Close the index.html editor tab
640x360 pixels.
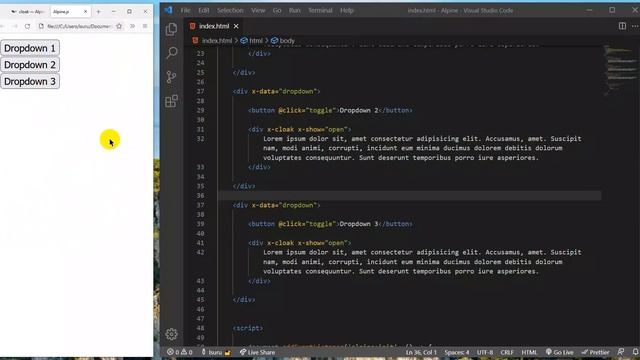tap(236, 26)
